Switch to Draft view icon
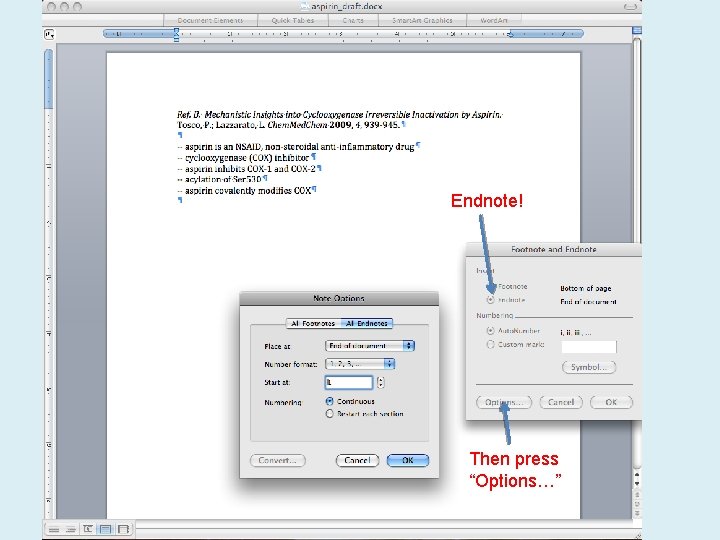Image resolution: width=720 pixels, height=540 pixels. [54, 529]
